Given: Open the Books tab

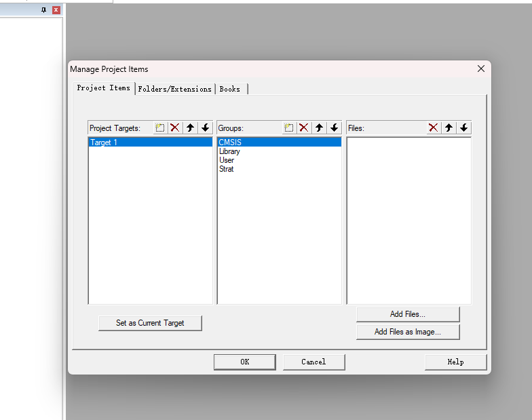Looking at the screenshot, I should point(230,89).
